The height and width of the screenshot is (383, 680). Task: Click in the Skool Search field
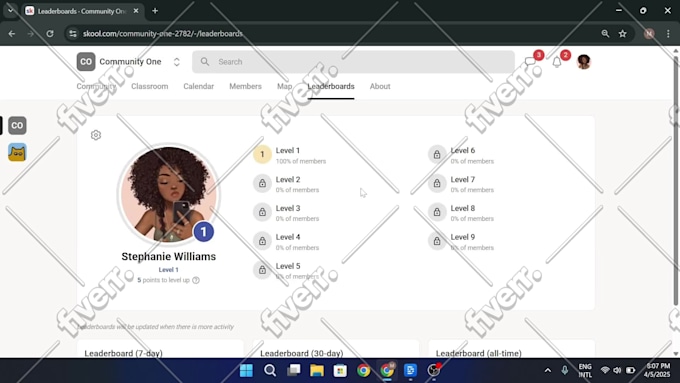[x=353, y=62]
